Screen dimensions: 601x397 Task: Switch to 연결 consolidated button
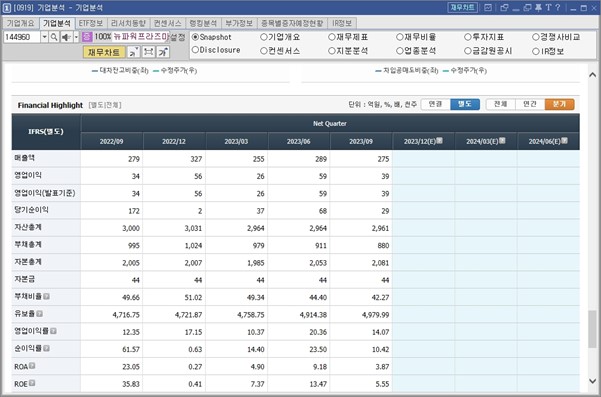click(x=435, y=104)
